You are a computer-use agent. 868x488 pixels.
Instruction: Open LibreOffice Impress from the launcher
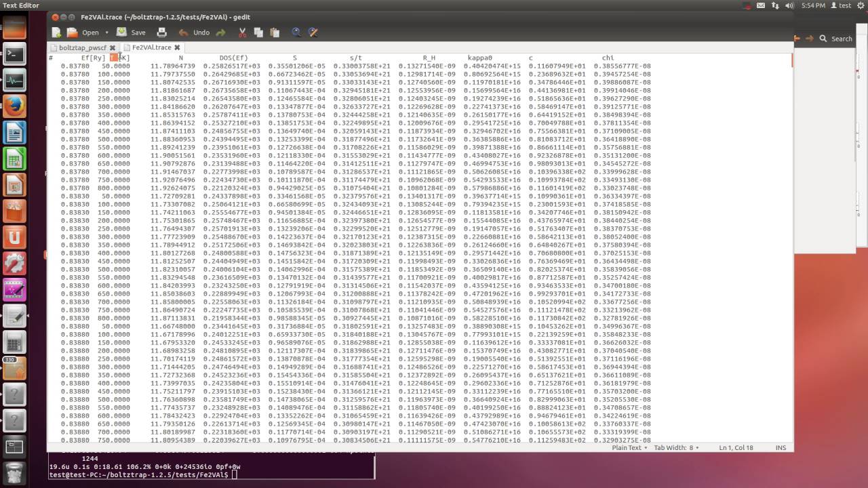click(x=15, y=184)
